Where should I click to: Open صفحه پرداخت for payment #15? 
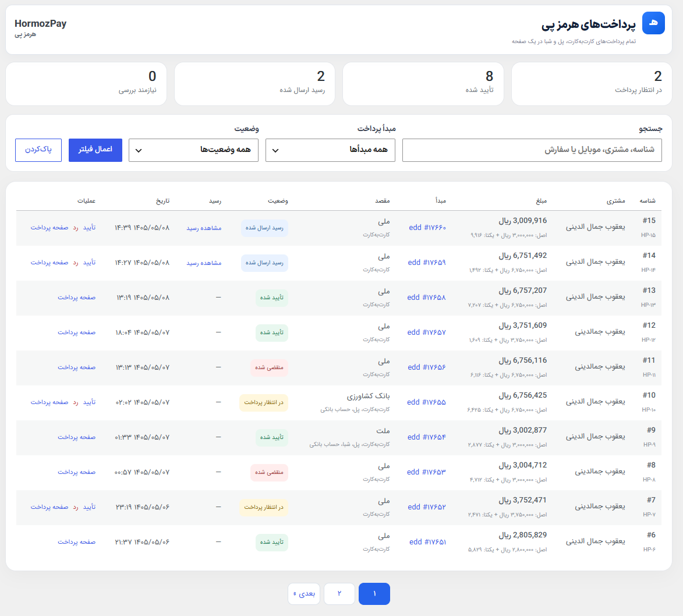(49, 228)
